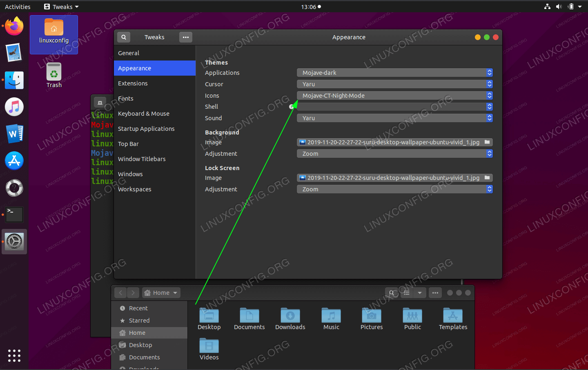Select Extensions in the Tweaks sidebar
The image size is (588, 370).
click(133, 83)
